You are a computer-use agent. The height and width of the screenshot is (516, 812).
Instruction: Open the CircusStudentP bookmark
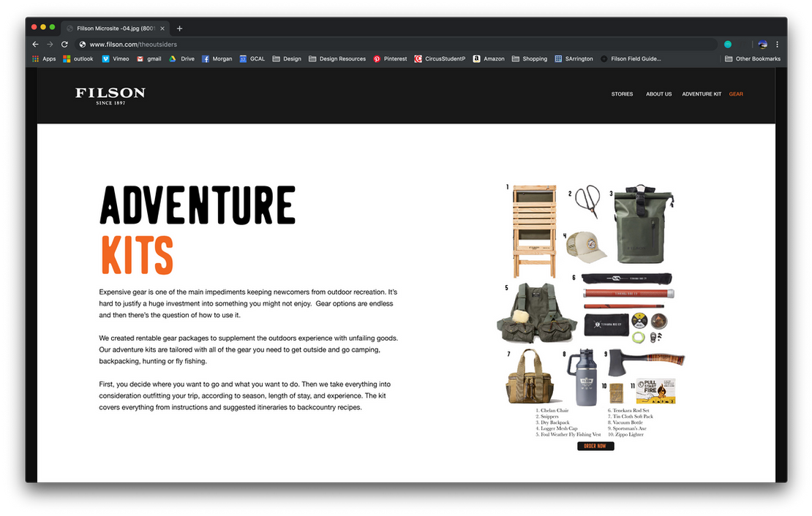coord(440,59)
